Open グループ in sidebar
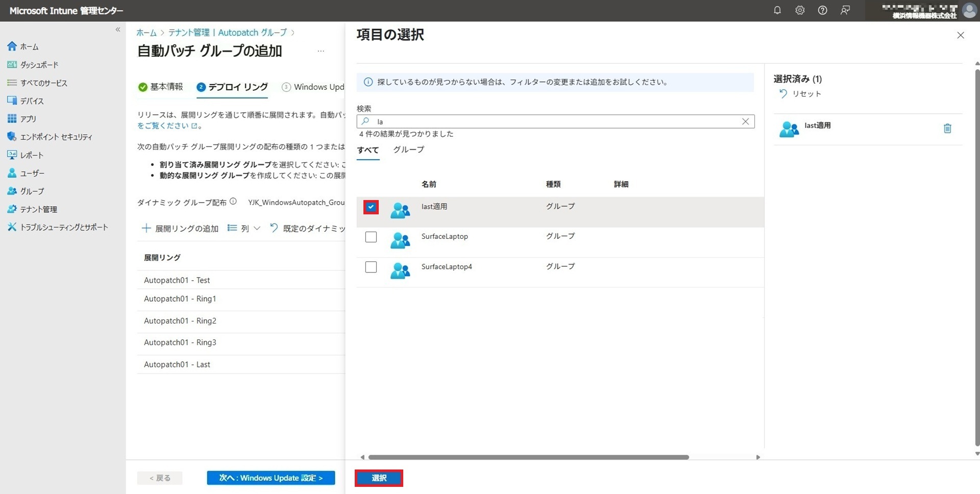Screen dimensions: 980x494 [x=26, y=191]
